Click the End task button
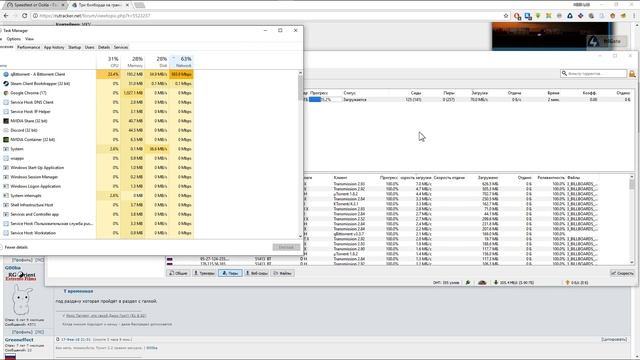The width and height of the screenshot is (640, 360). [286, 247]
